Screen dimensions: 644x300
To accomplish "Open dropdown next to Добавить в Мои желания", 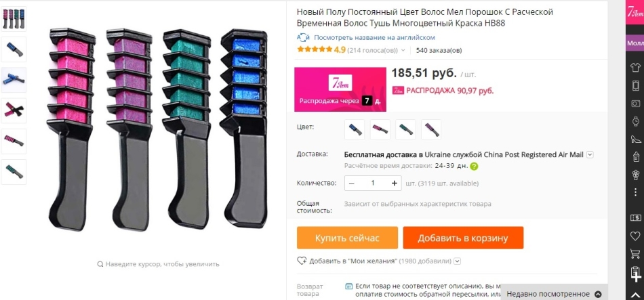I will point(458,261).
